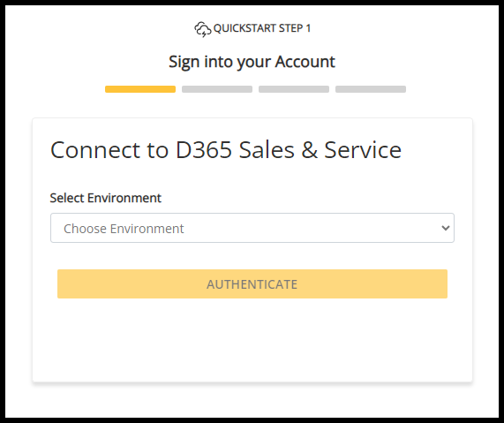Image resolution: width=504 pixels, height=423 pixels.
Task: Click the "Sign into your Account" heading
Action: click(x=252, y=62)
